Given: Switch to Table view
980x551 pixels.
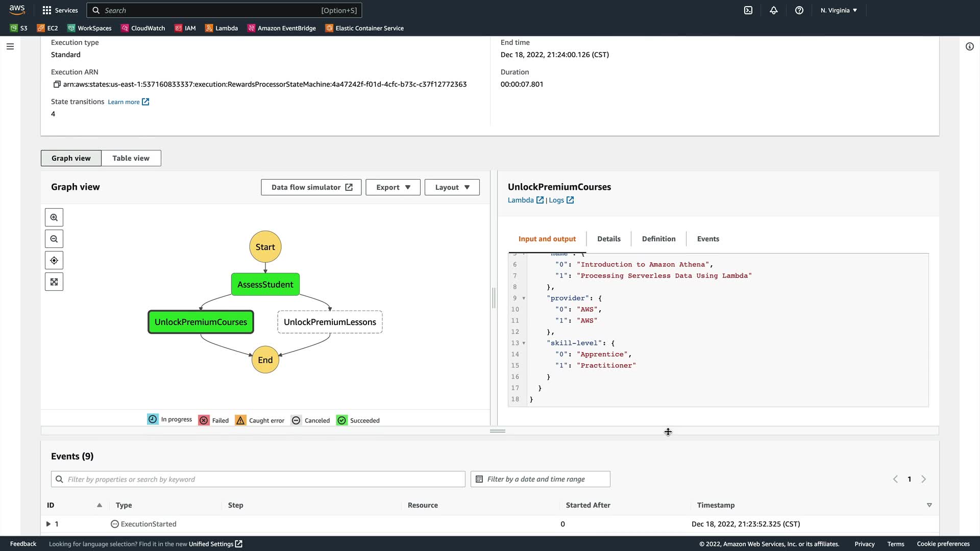Looking at the screenshot, I should [131, 158].
